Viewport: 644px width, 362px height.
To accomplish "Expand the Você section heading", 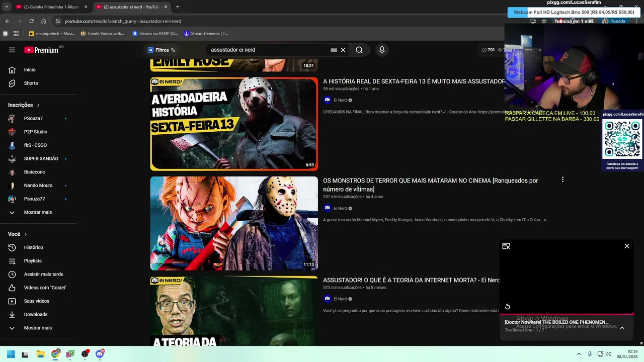I will pyautogui.click(x=18, y=234).
